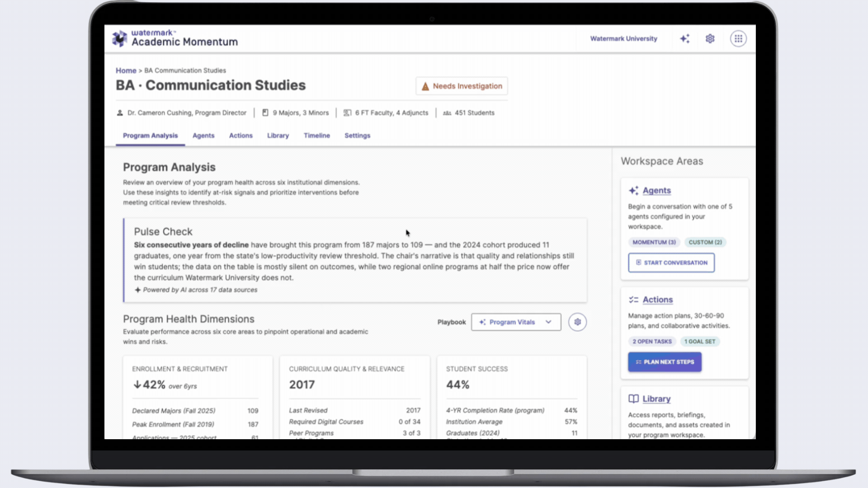Open the settings gear in header
Viewport: 868px width, 488px height.
(710, 39)
